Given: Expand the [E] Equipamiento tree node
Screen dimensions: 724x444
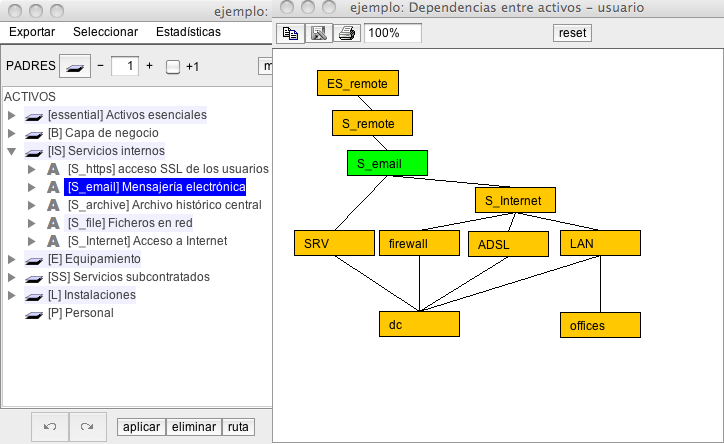Looking at the screenshot, I should (12, 259).
